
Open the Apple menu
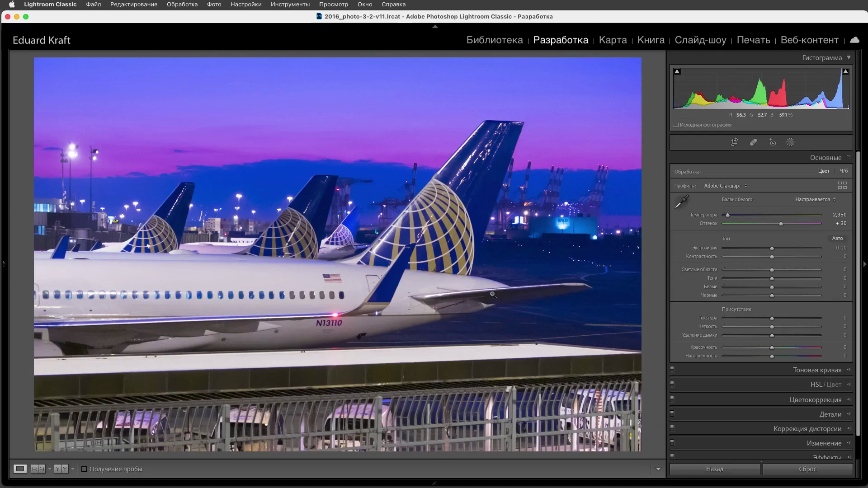click(12, 5)
